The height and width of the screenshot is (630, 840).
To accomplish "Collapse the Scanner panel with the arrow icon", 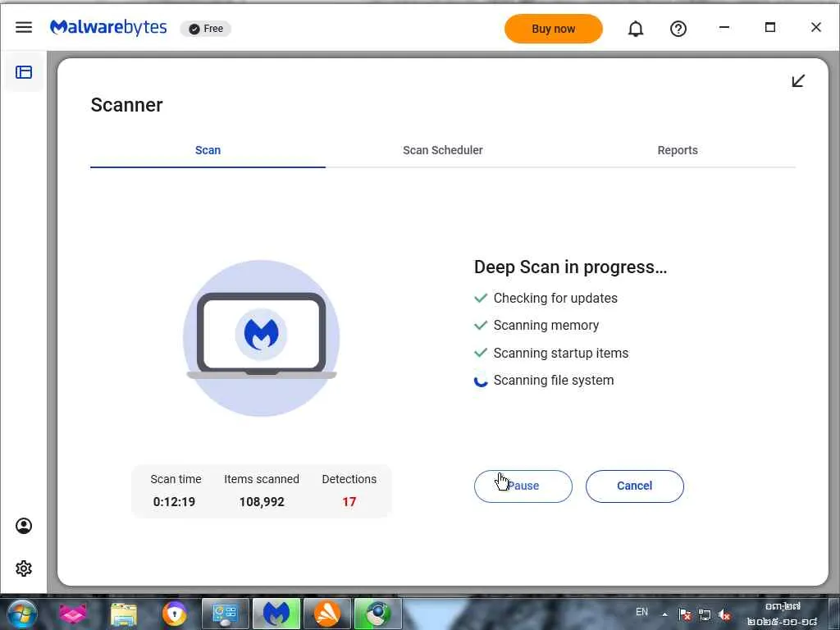I will [798, 81].
